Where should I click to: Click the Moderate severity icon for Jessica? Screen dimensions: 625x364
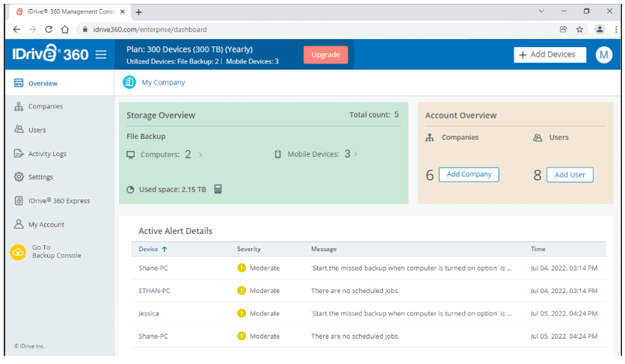241,313
